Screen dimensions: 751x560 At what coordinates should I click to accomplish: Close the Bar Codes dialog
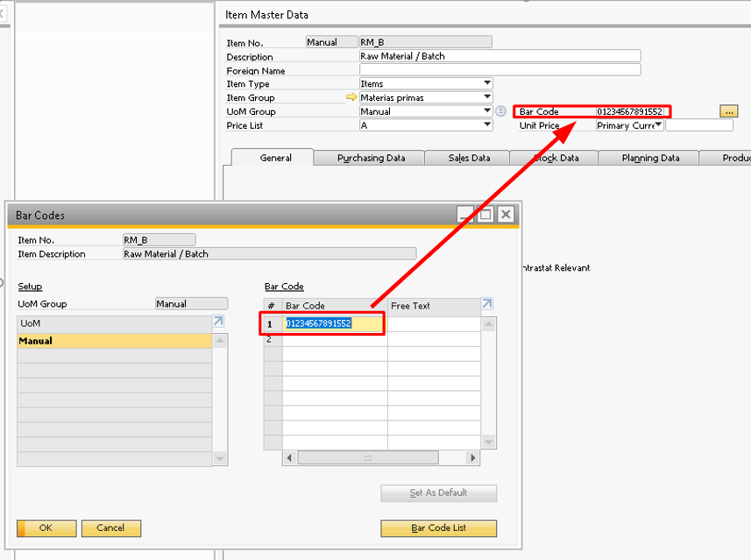(505, 214)
